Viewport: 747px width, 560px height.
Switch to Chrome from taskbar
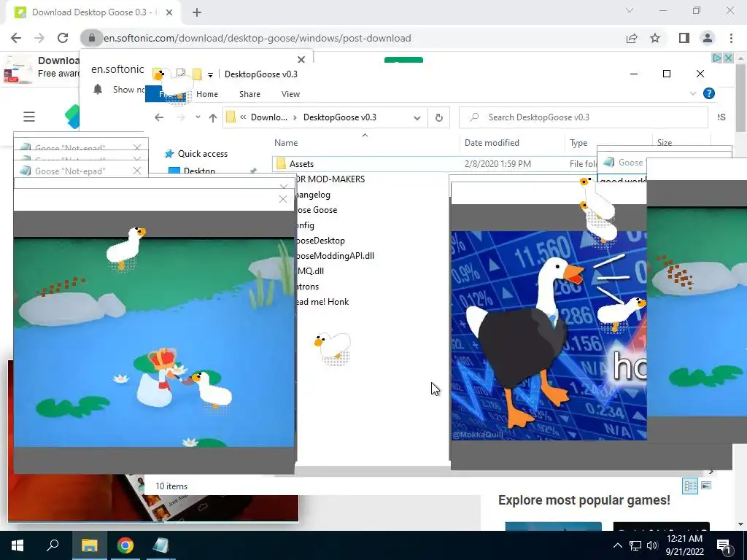(x=125, y=545)
